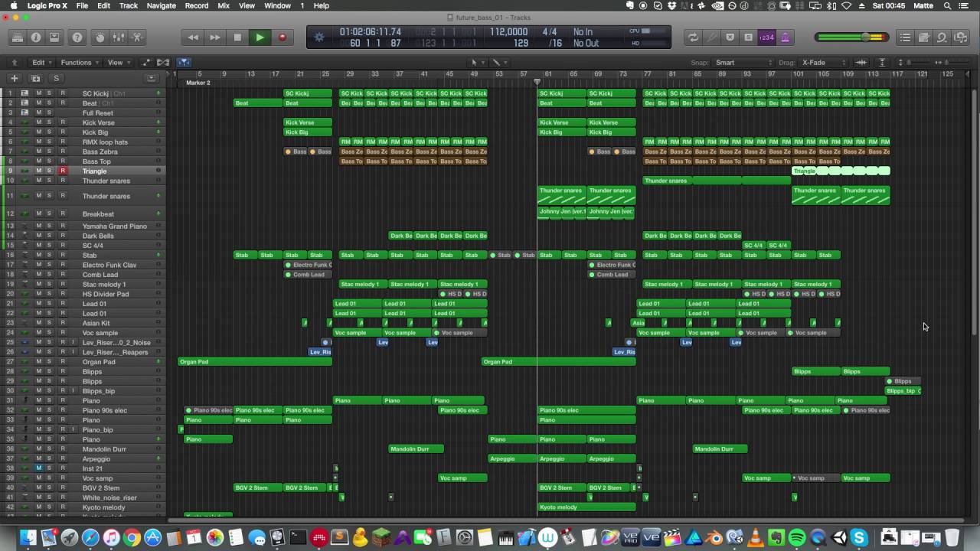Toggle the global Solo button

(x=749, y=37)
